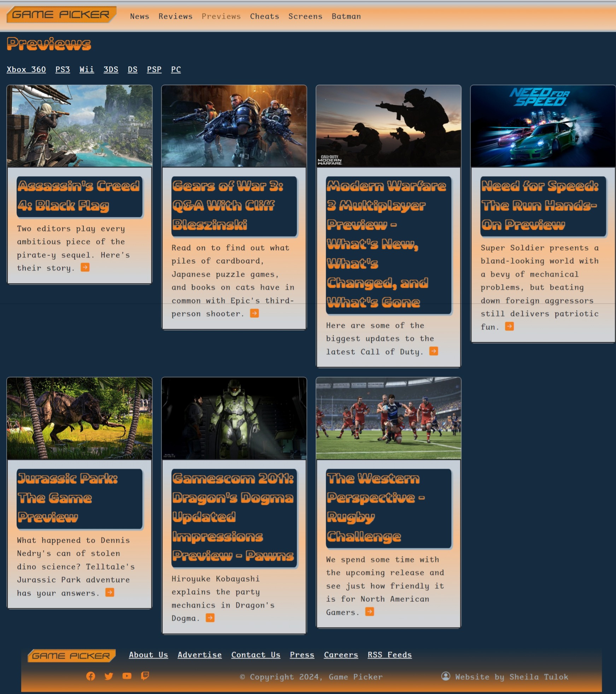Image resolution: width=616 pixels, height=694 pixels.
Task: Click arrow icon after Modern Warfare 3 description
Action: [x=434, y=351]
